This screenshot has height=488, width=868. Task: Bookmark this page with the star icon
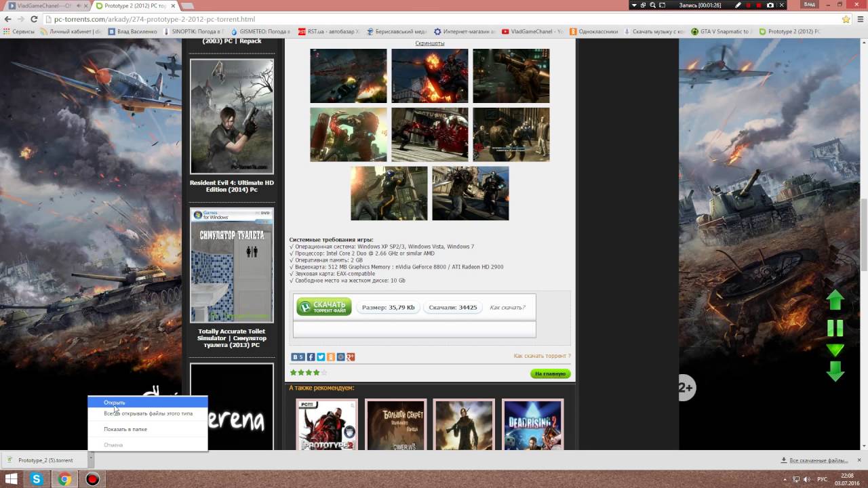point(846,19)
